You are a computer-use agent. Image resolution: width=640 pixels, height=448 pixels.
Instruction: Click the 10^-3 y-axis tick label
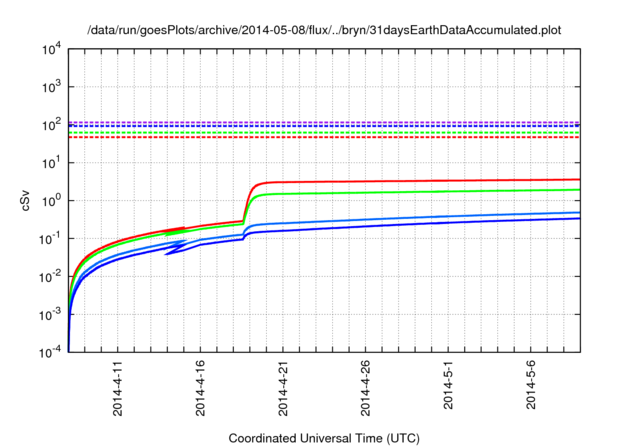coord(50,315)
